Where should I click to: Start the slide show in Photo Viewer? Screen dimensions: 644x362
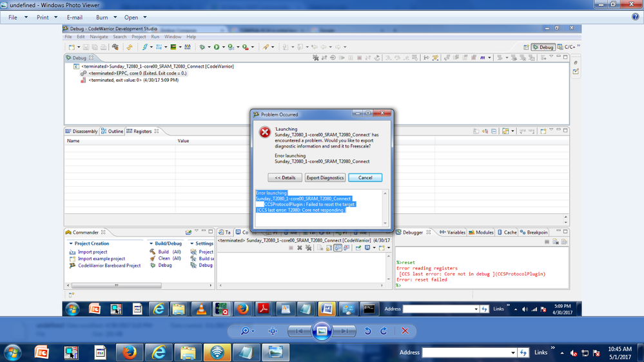tap(322, 331)
